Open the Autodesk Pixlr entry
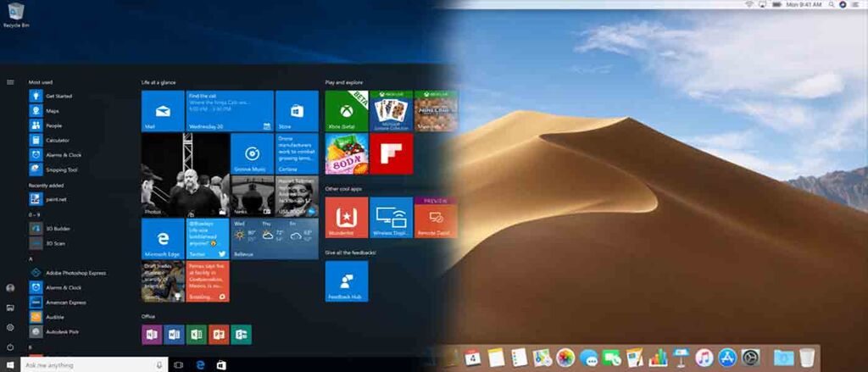Image resolution: width=868 pixels, height=372 pixels. pyautogui.click(x=54, y=331)
